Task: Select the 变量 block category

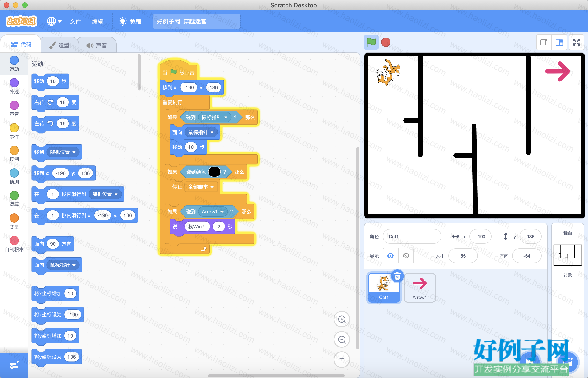Action: coord(14,221)
